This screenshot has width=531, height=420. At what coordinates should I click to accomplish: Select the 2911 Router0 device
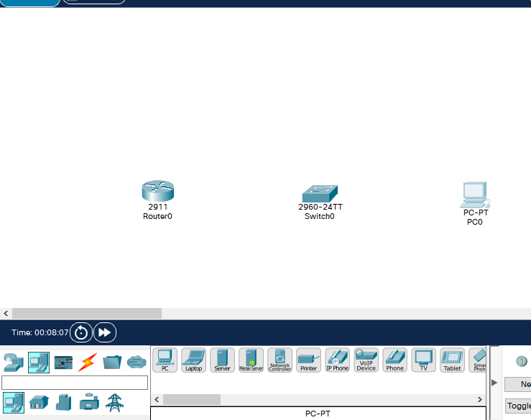click(x=158, y=191)
